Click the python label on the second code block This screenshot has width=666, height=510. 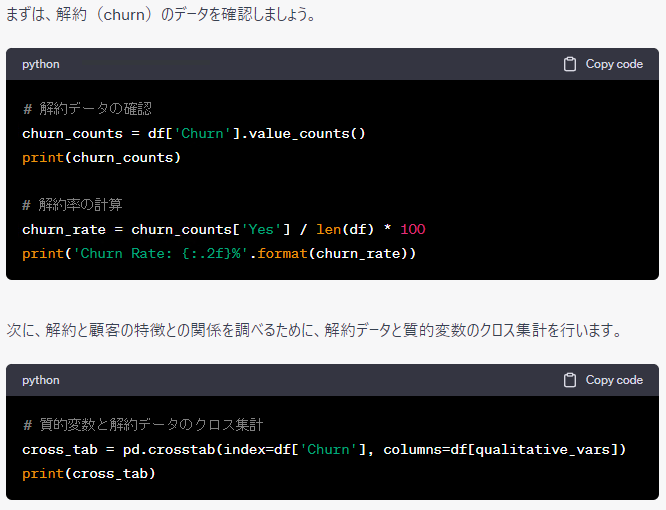[x=41, y=380]
